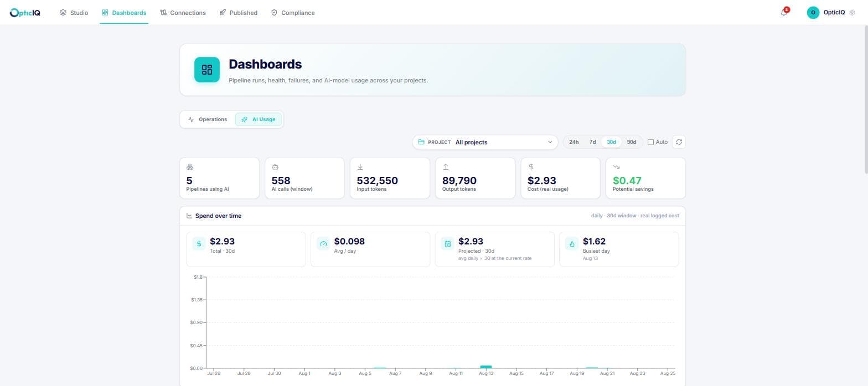The height and width of the screenshot is (386, 868).
Task: Click the Studio layers icon
Action: click(63, 12)
